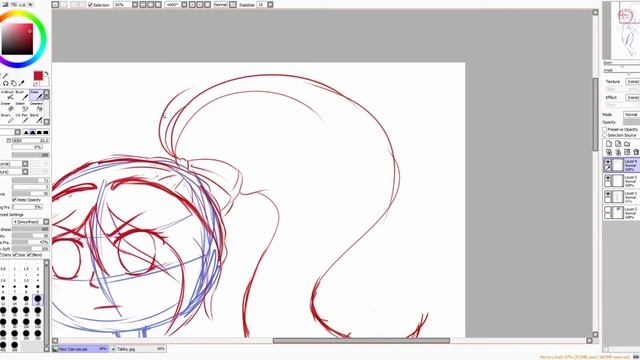The image size is (640, 360).
Task: Reset canvas zoom in top toolbar
Action: (158, 4)
